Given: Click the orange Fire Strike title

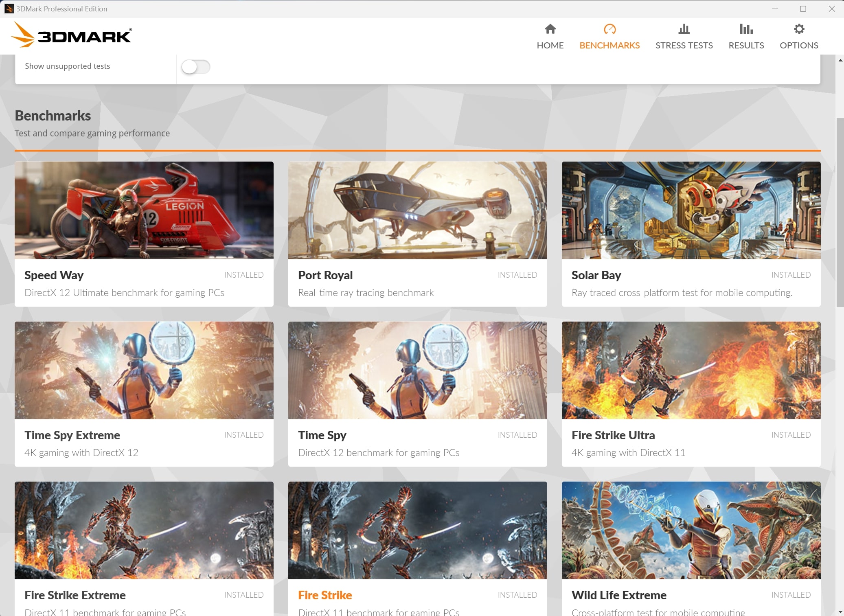Looking at the screenshot, I should coord(325,595).
